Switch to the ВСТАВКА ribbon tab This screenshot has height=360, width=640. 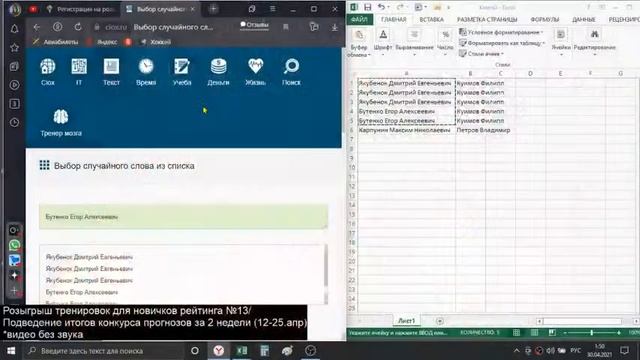pos(431,19)
